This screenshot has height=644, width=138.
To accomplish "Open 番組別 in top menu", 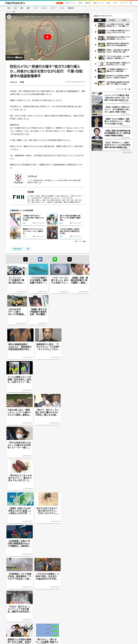I will click(88, 3).
